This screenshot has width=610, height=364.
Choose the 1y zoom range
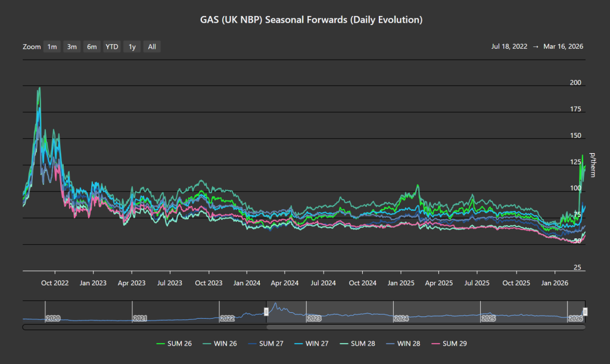[x=132, y=46]
